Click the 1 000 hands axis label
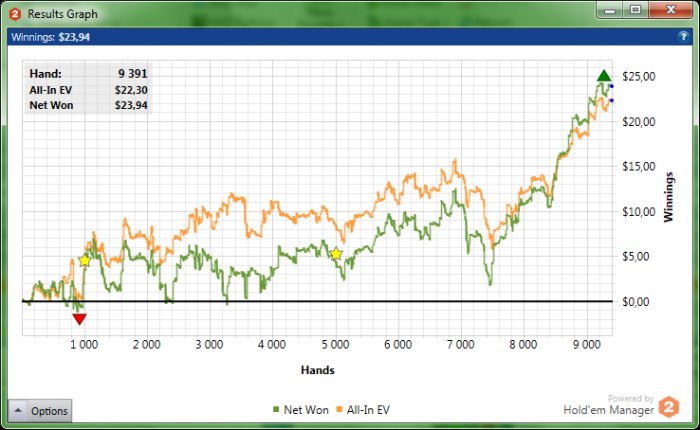The width and height of the screenshot is (700, 430). point(84,345)
